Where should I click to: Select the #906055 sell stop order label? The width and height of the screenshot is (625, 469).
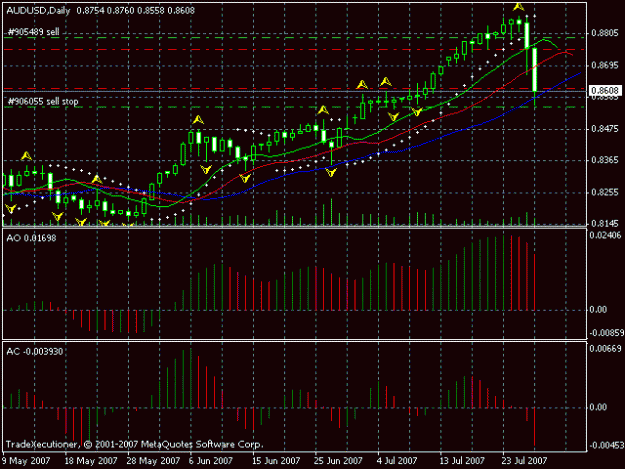click(43, 102)
